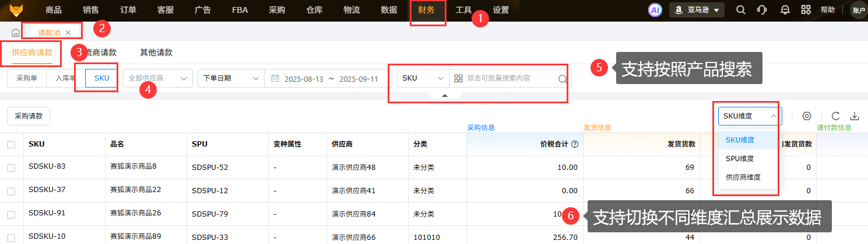Open the 工具 menu
The width and height of the screenshot is (868, 244).
tap(463, 10)
